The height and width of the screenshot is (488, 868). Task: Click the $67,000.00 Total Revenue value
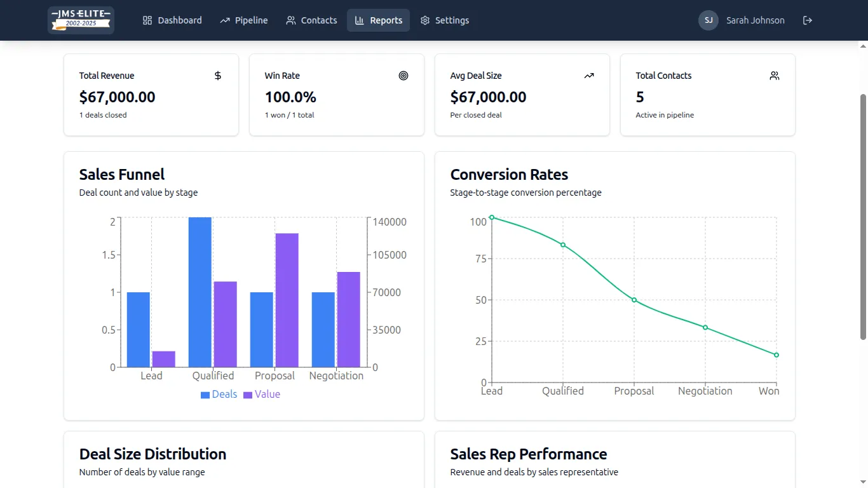(117, 97)
